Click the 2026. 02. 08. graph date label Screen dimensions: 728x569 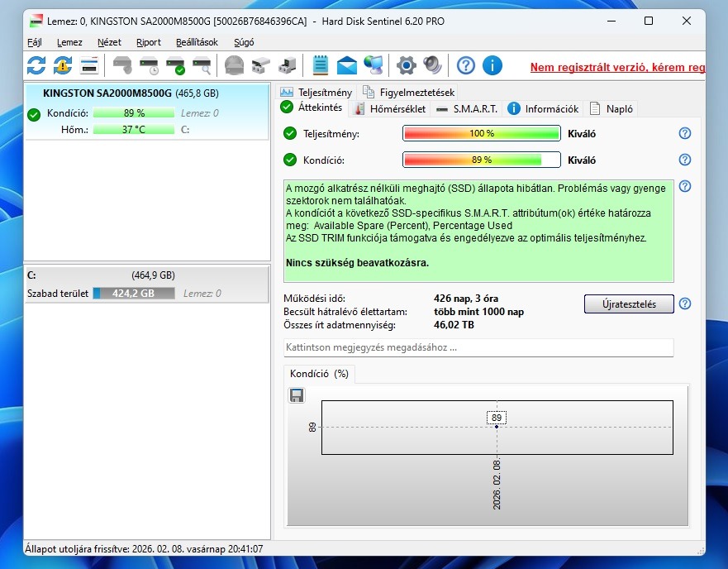(x=497, y=485)
